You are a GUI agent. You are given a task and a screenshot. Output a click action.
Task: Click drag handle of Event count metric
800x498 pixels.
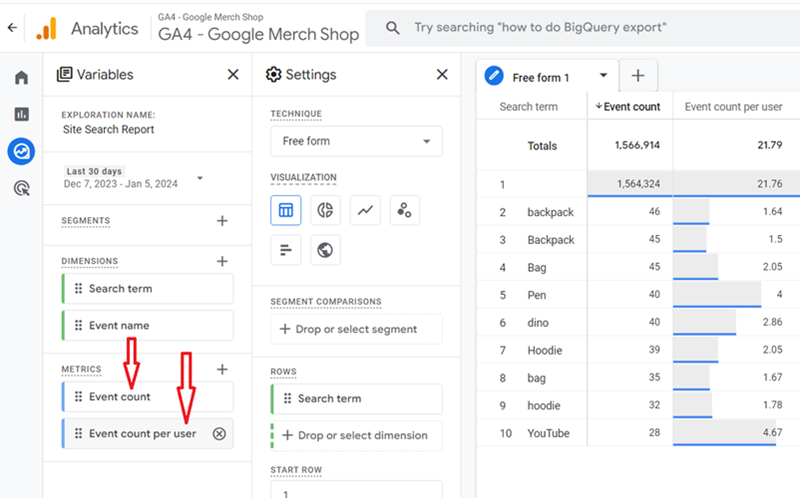(78, 396)
